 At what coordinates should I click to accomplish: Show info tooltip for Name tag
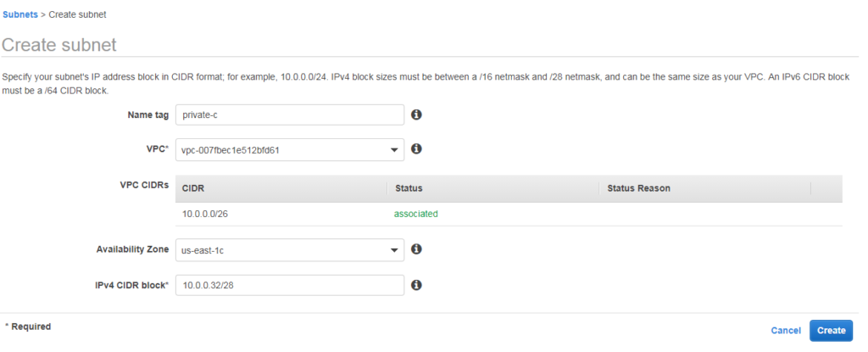pos(417,115)
